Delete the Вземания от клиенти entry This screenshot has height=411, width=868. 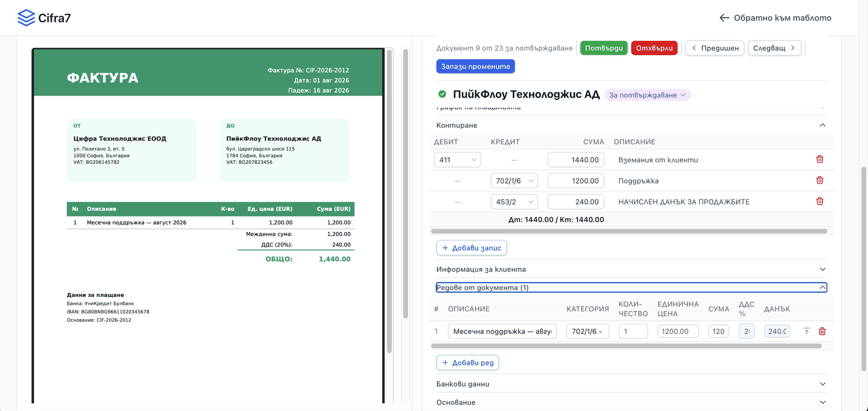[x=820, y=159]
